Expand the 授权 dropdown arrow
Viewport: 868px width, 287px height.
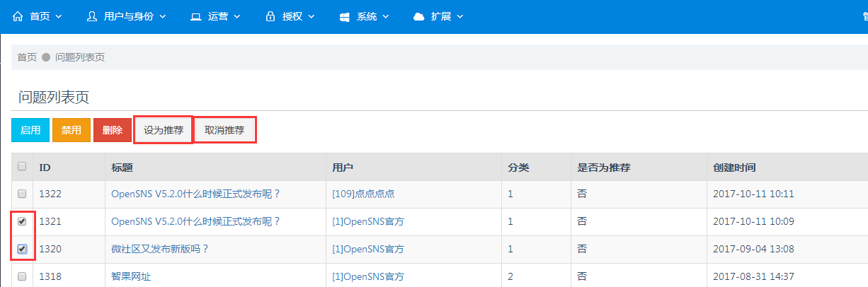[x=310, y=17]
